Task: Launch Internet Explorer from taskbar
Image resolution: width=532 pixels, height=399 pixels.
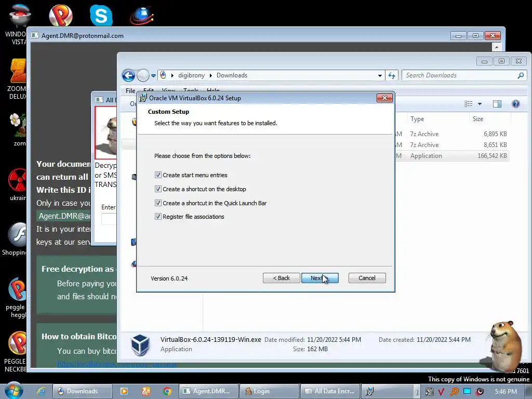Action: point(41,391)
